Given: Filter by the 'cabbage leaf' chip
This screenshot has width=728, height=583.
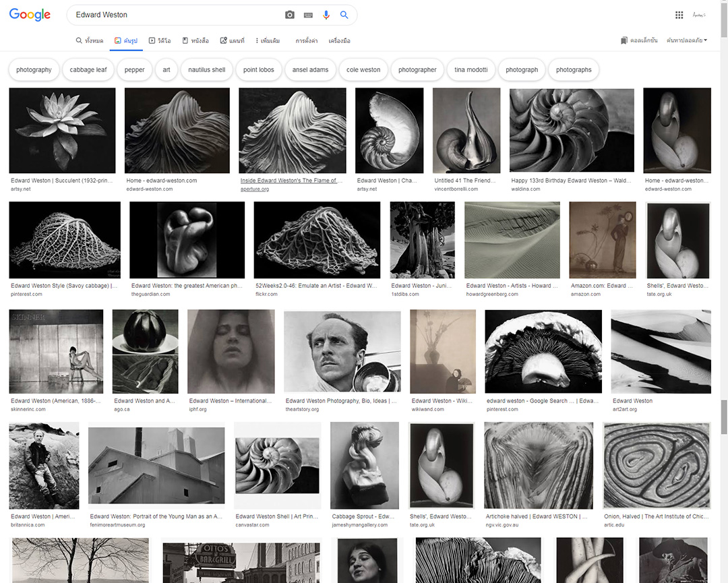Looking at the screenshot, I should 88,69.
